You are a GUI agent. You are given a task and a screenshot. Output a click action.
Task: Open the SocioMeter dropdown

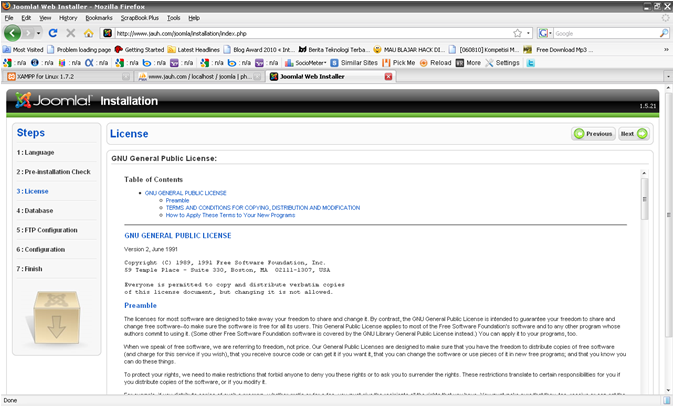pyautogui.click(x=305, y=63)
